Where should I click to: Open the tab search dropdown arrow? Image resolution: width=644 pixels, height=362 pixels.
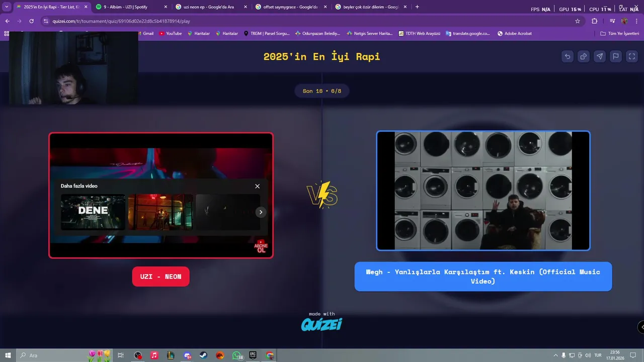pos(6,7)
